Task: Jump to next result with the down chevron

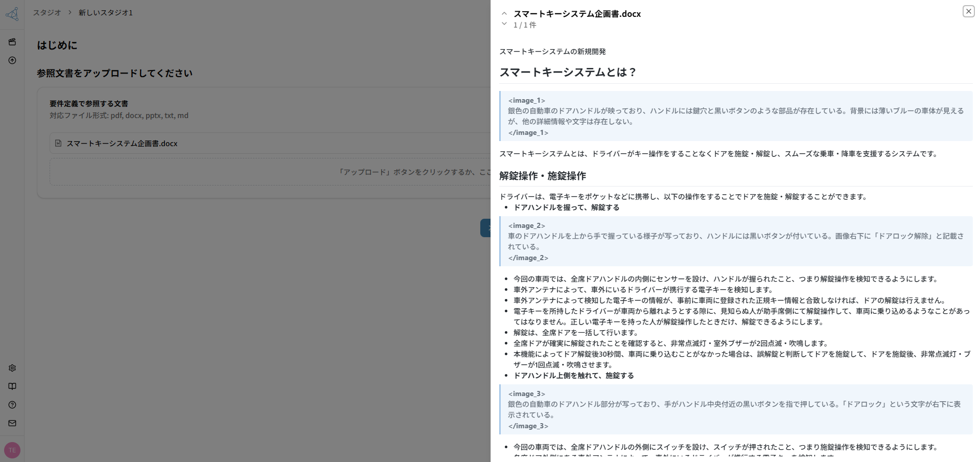Action: [504, 24]
